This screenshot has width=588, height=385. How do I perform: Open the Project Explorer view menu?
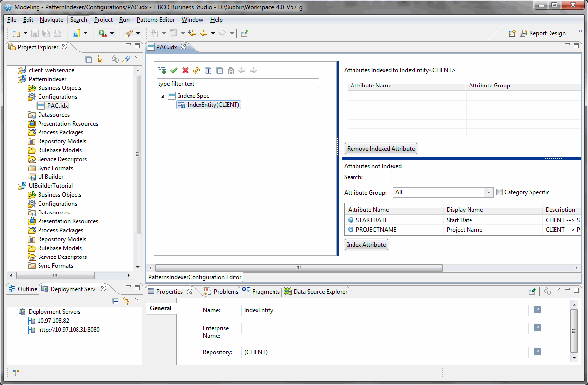click(137, 58)
